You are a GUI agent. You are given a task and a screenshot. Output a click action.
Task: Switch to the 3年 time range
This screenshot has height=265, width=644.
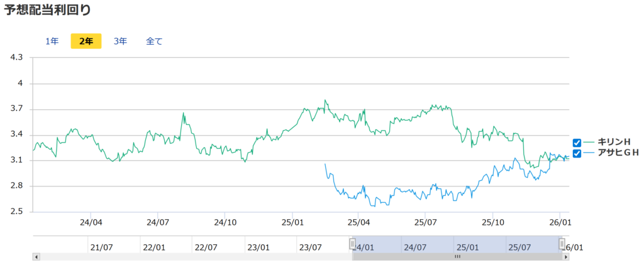click(120, 41)
